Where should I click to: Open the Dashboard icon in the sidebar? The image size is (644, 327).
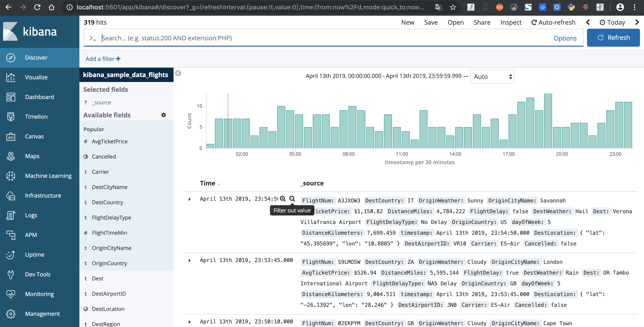pos(11,97)
